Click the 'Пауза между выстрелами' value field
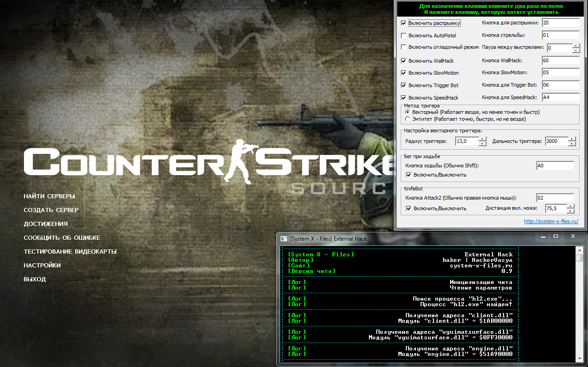 click(x=559, y=48)
